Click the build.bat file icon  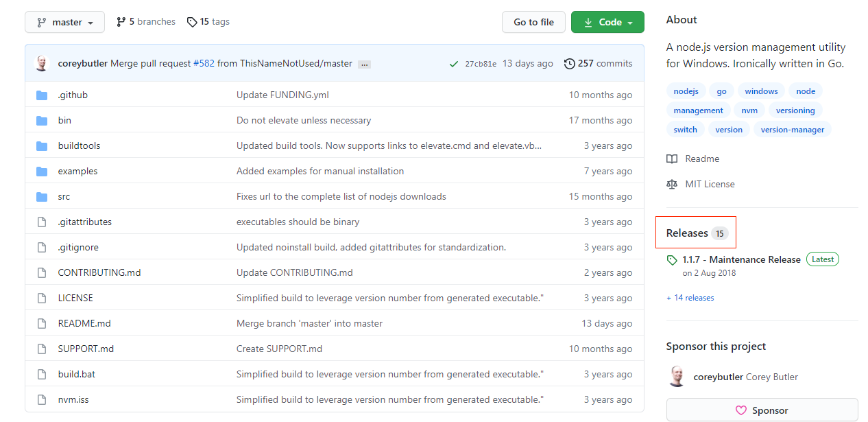tap(42, 375)
